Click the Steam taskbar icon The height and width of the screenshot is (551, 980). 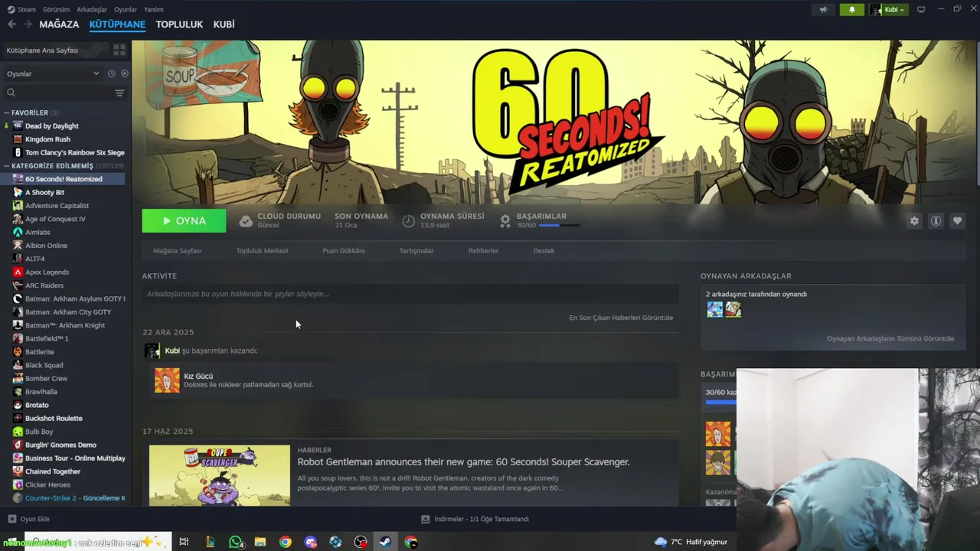coord(385,542)
